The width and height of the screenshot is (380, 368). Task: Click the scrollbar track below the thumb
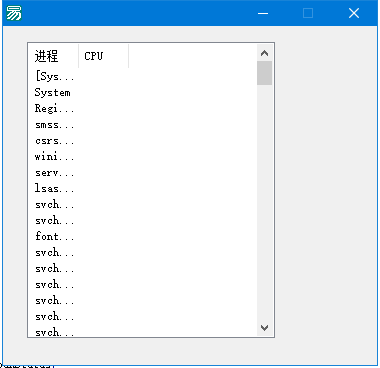pyautogui.click(x=264, y=203)
